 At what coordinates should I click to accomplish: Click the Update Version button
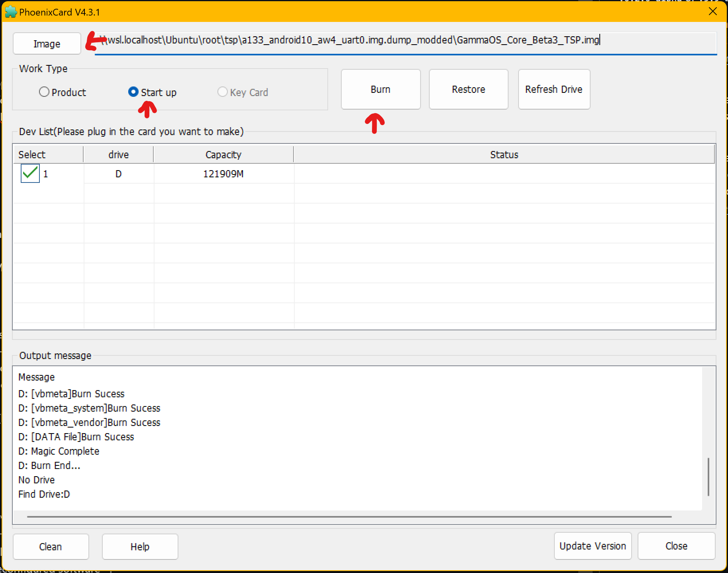[x=593, y=546]
